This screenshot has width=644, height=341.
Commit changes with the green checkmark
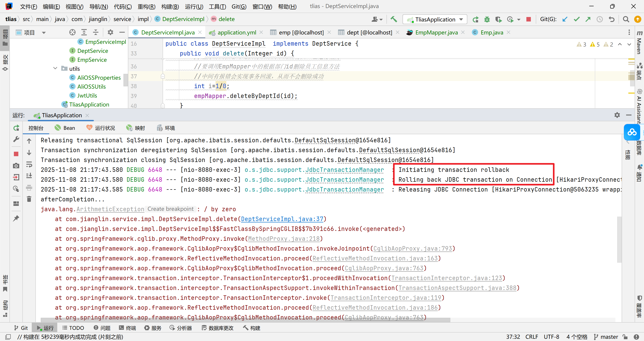576,19
